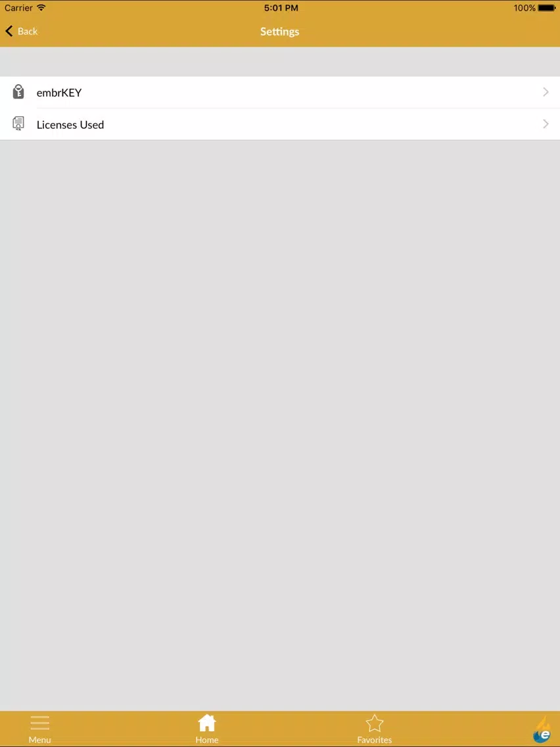
Task: Tap the hamburger Menu icon
Action: (x=40, y=723)
